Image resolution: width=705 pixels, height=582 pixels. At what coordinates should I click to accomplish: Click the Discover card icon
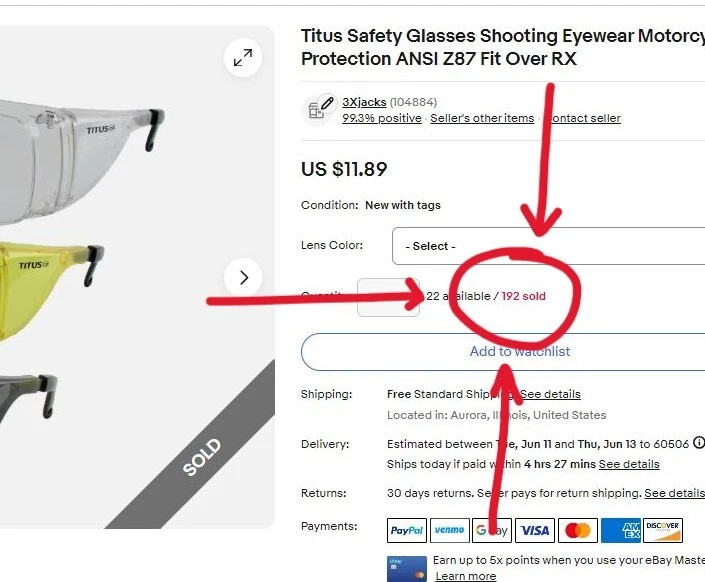click(663, 530)
